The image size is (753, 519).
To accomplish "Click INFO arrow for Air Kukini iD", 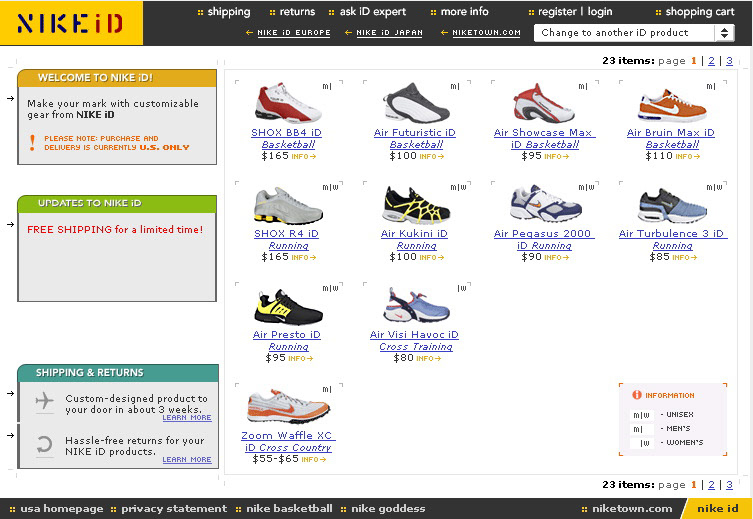I will 431,257.
